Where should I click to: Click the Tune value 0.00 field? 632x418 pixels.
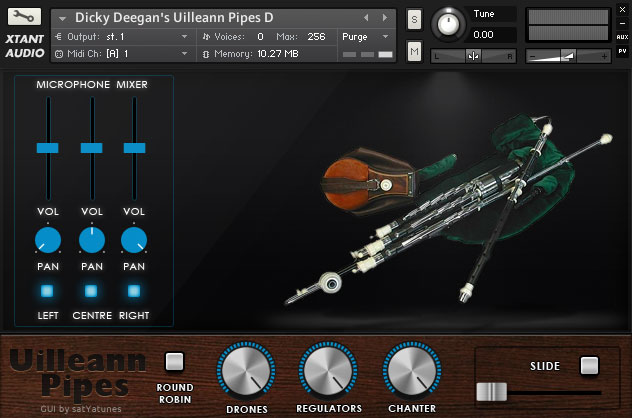[x=494, y=35]
